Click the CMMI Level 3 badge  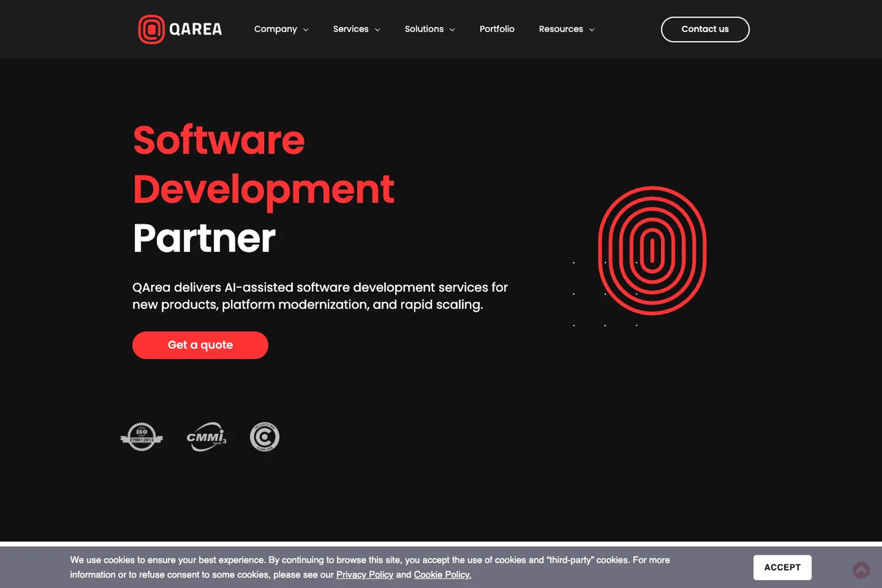tap(207, 437)
